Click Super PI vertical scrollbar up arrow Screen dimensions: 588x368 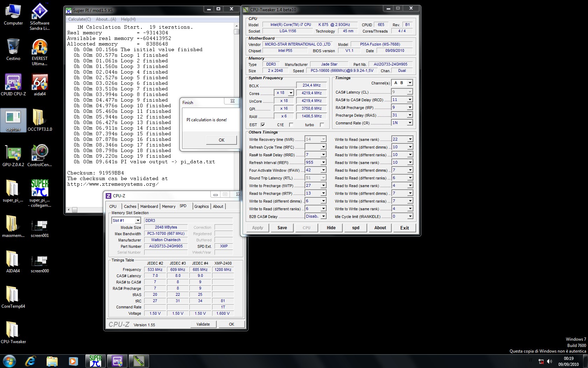[x=237, y=26]
